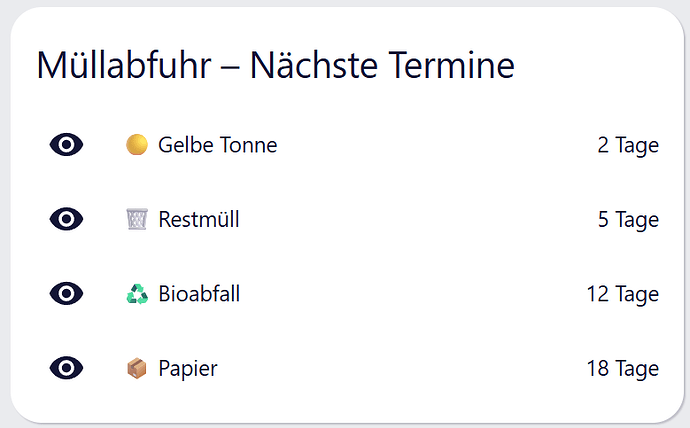Select the Restmüll entry label
This screenshot has height=428, width=690.
pos(199,219)
